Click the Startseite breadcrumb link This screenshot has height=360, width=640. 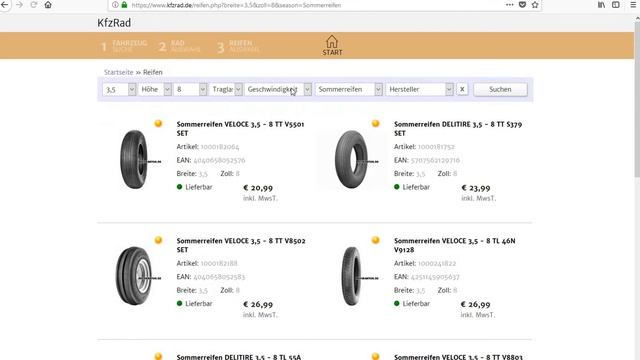(x=118, y=72)
